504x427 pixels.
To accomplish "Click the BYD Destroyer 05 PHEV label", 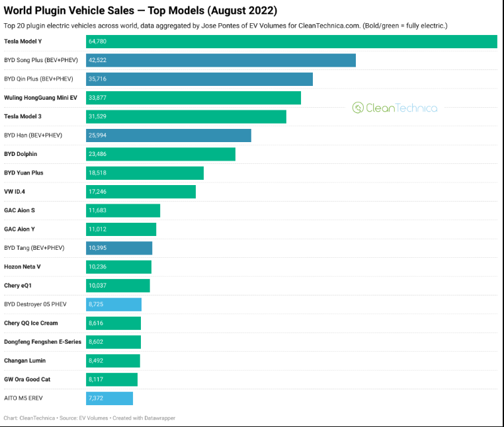I will [x=35, y=304].
